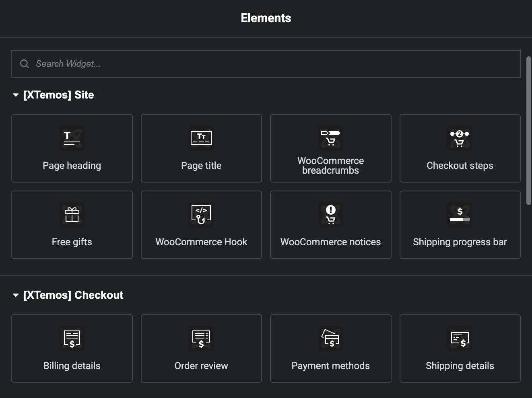Focus the Search Widget input field

[266, 64]
